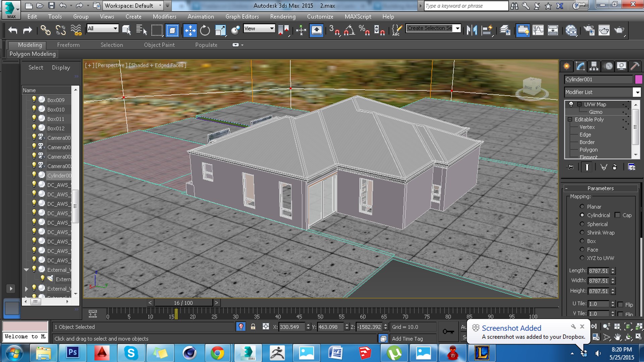Activate Select and Rotate tool
This screenshot has width=644, height=362.
205,31
